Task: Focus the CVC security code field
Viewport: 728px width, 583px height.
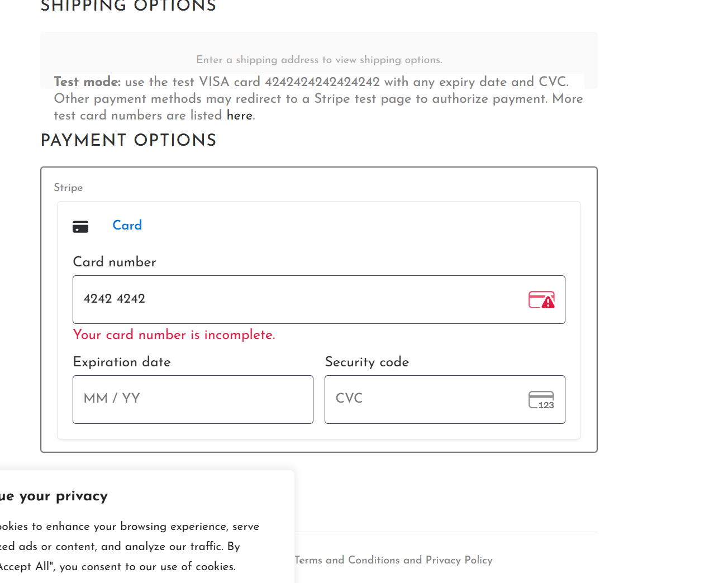Action: point(425,399)
